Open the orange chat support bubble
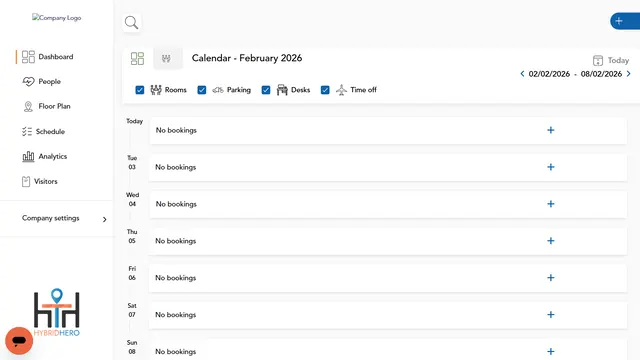The width and height of the screenshot is (640, 360). coord(19,341)
